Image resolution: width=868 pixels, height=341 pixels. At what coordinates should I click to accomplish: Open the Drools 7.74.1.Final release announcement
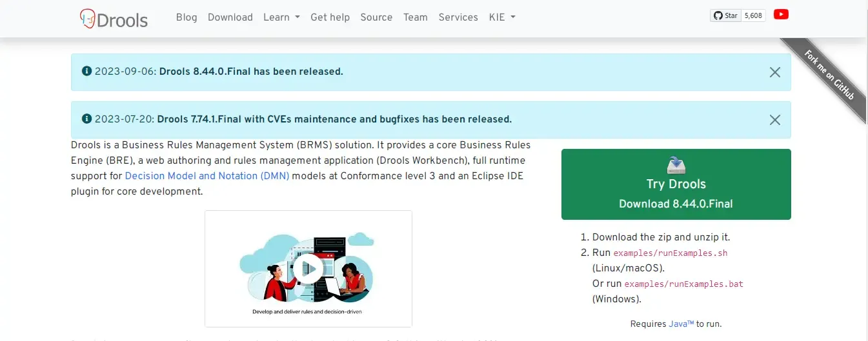(334, 119)
